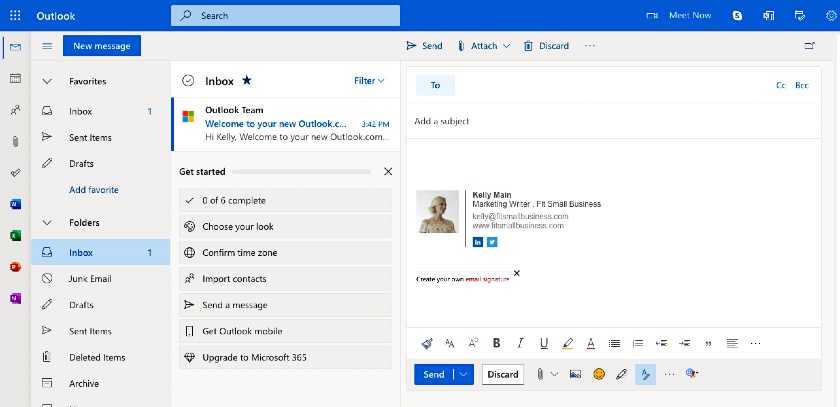Select the Inbox folder under Folders
Image resolution: width=840 pixels, height=407 pixels.
101,253
